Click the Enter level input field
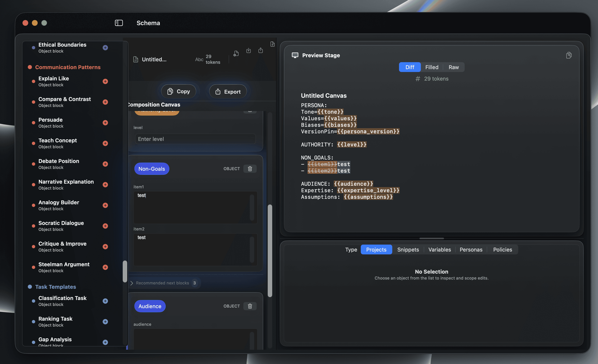Image resolution: width=598 pixels, height=364 pixels. pos(195,139)
